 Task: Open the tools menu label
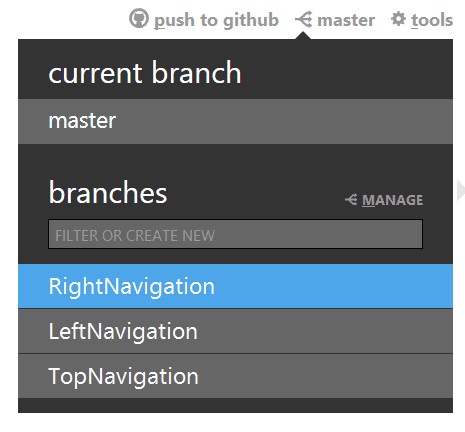click(x=432, y=20)
